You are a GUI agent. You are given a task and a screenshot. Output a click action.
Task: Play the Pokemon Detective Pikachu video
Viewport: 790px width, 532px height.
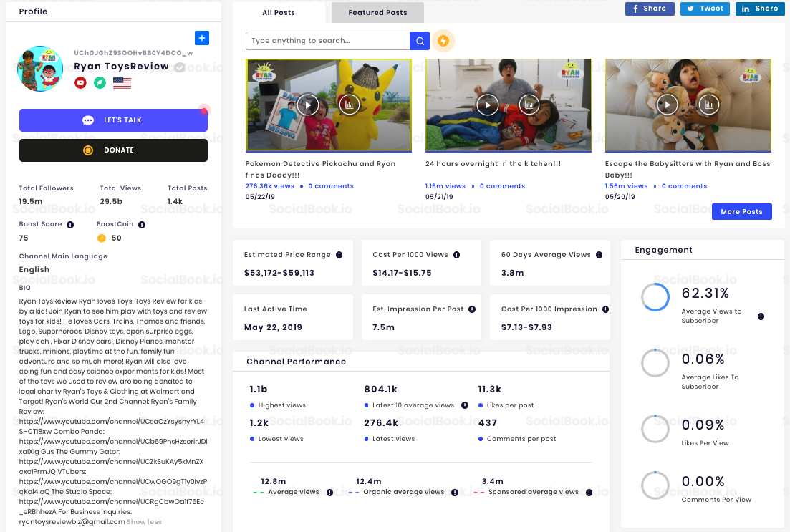click(307, 105)
